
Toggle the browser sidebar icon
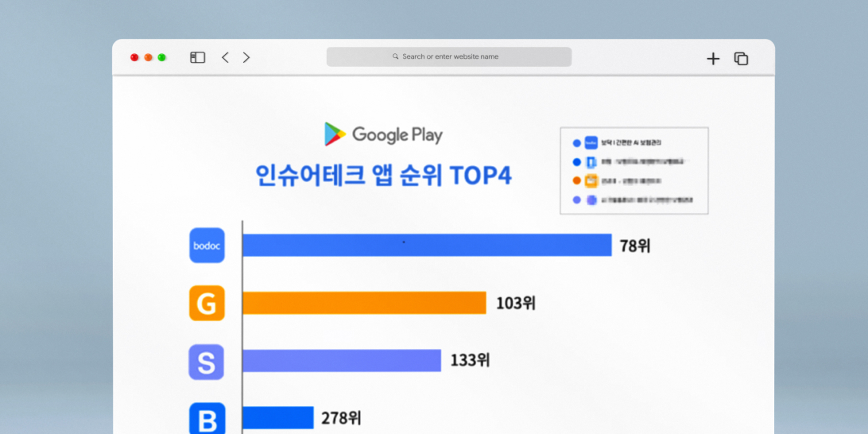pyautogui.click(x=198, y=57)
